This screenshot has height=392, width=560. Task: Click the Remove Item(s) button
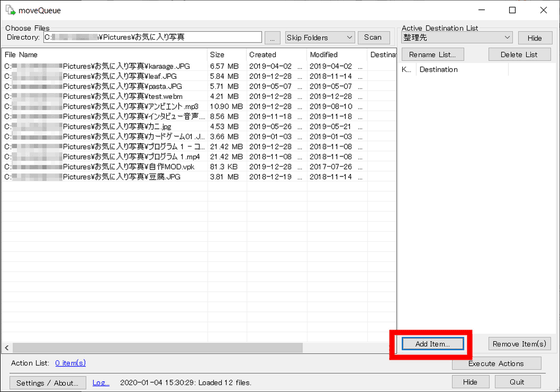tap(519, 344)
